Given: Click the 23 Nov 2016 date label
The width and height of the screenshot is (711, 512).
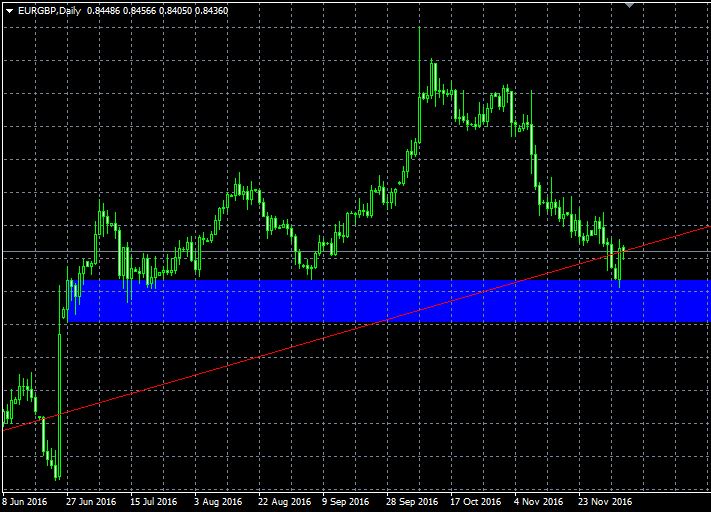Looking at the screenshot, I should 604,502.
